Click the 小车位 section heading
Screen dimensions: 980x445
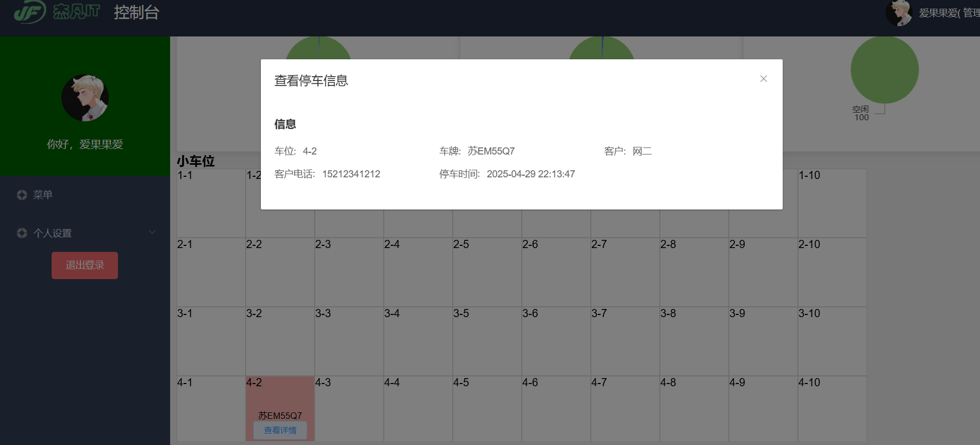tap(196, 161)
